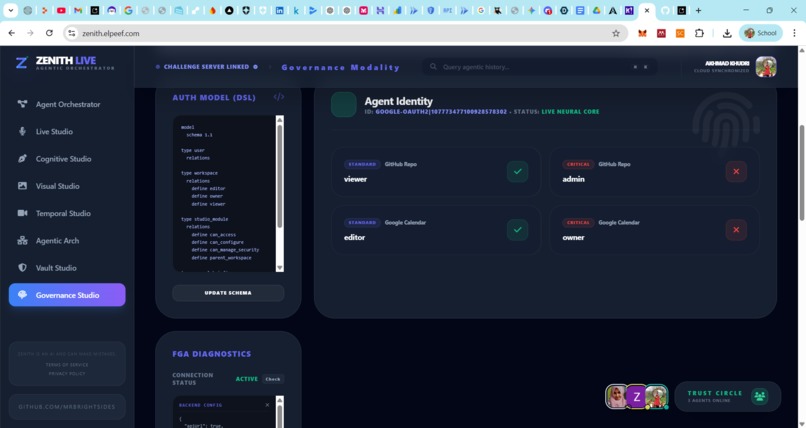Click the Update Schema button

tap(228, 293)
